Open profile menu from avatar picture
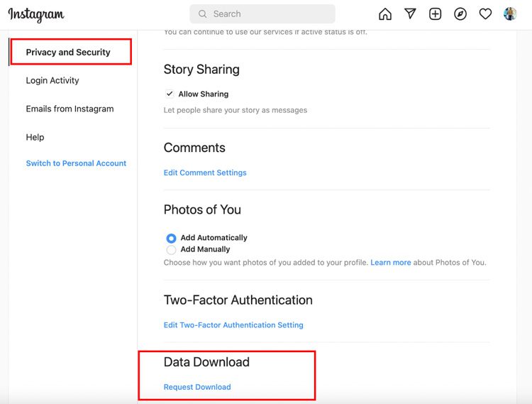The height and width of the screenshot is (404, 532). pos(510,14)
